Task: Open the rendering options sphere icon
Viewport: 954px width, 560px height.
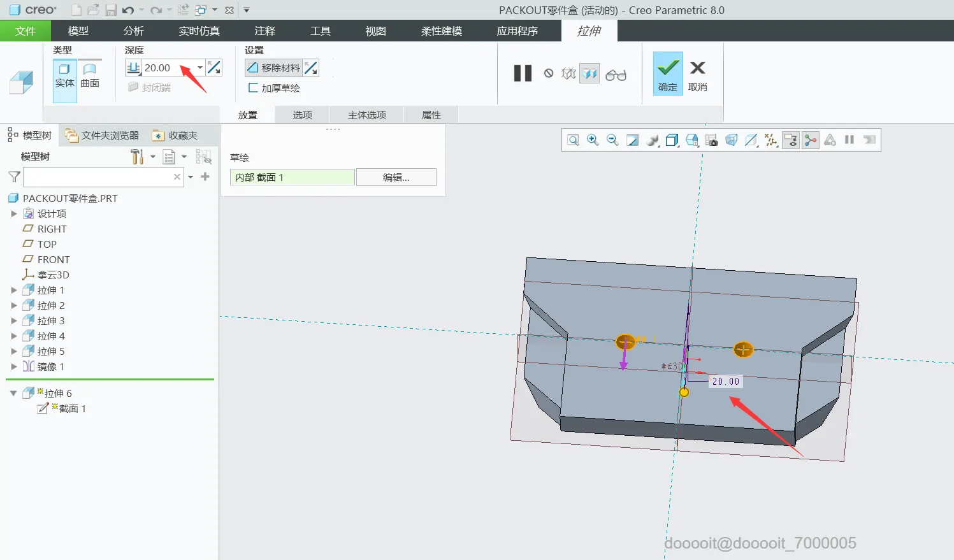Action: [652, 140]
